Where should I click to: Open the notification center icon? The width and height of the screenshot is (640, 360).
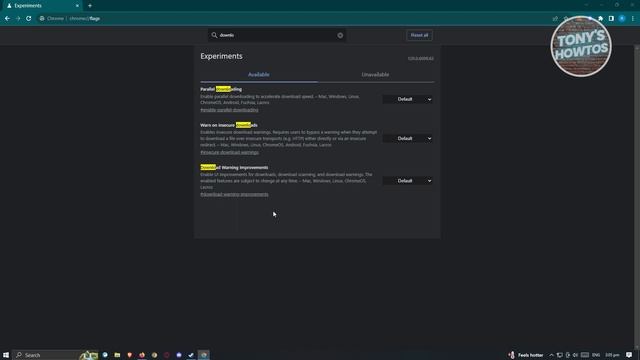(629, 355)
